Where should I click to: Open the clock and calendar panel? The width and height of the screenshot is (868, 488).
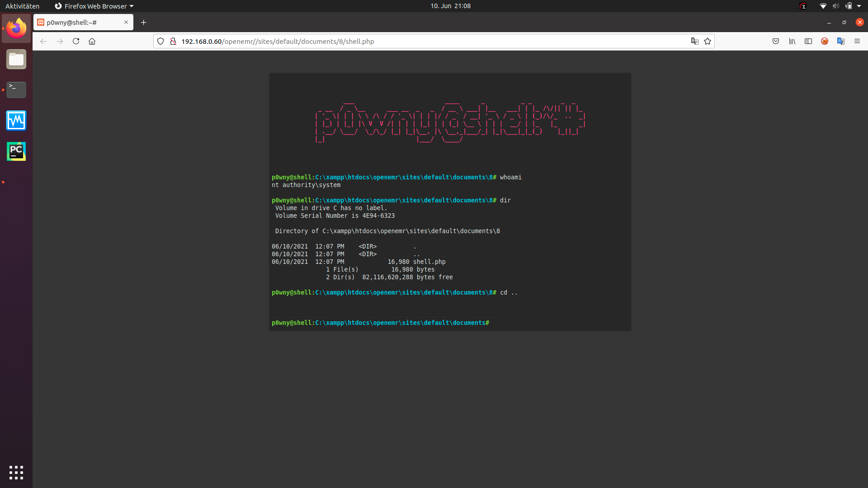(451, 6)
